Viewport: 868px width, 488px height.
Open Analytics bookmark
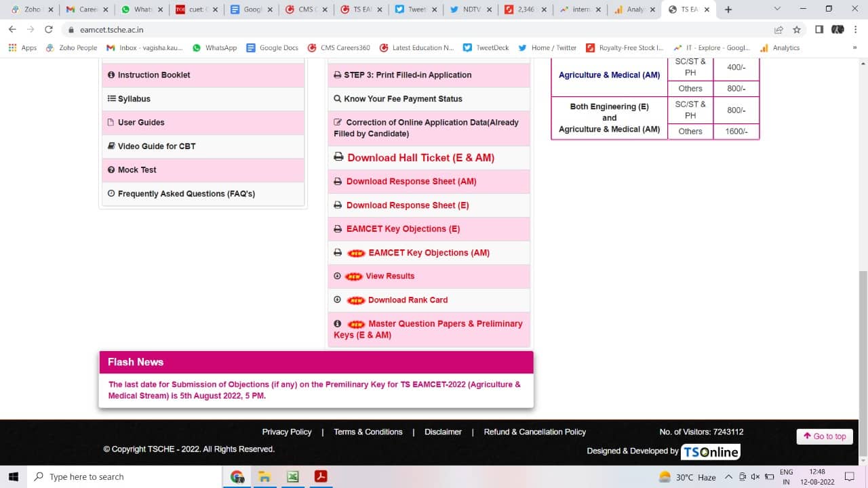point(779,48)
